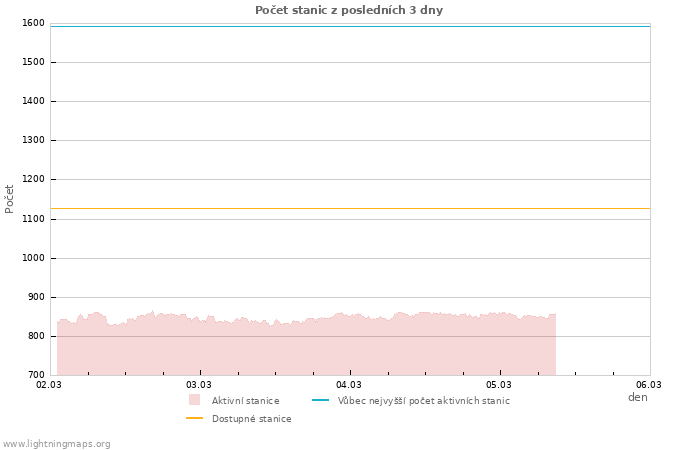
Task: Select the 05.03 date tick label
Action: point(499,384)
